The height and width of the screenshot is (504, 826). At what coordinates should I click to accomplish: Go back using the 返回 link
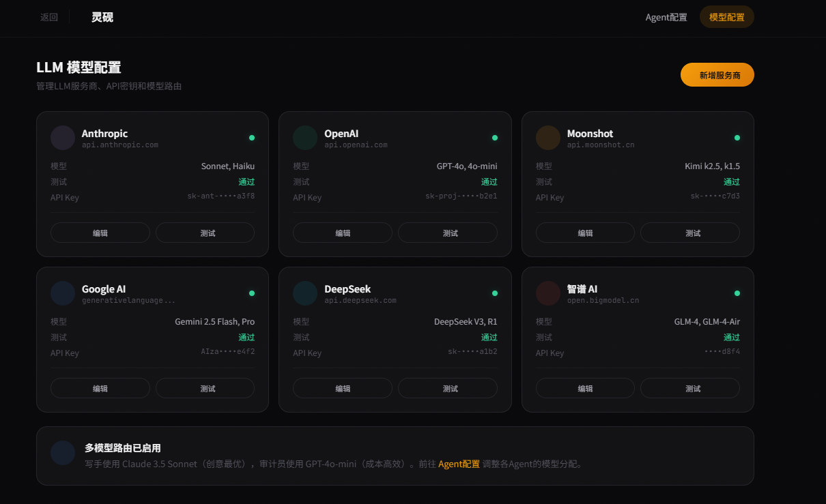coord(49,17)
